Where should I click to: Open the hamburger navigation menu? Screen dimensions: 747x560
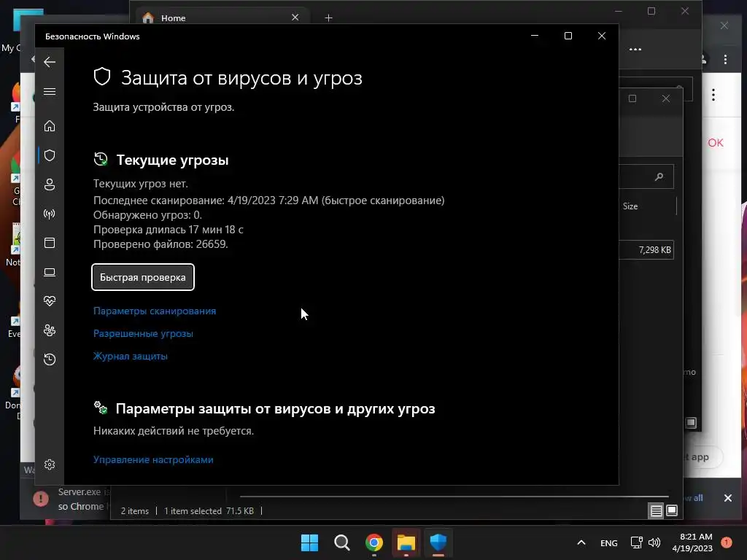pos(50,91)
